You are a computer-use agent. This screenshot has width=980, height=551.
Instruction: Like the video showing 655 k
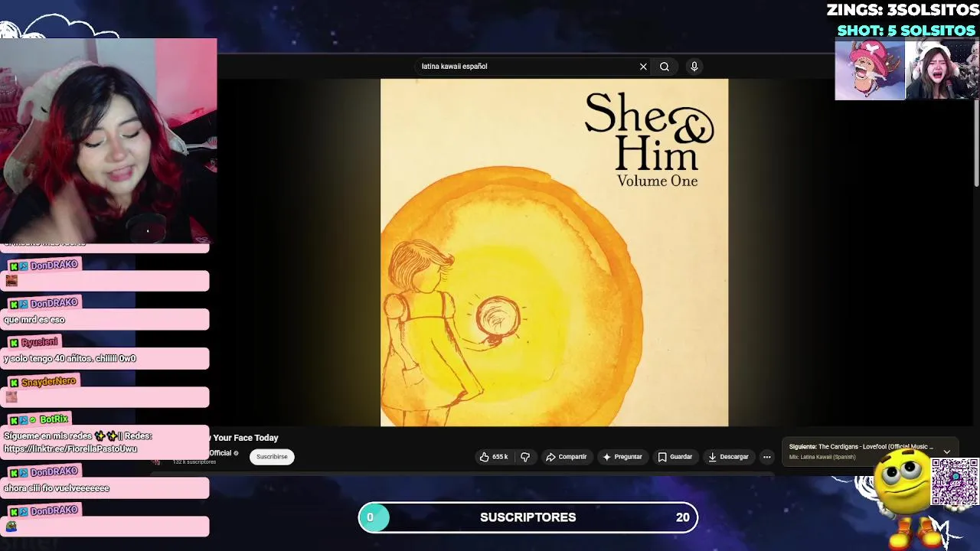[494, 457]
